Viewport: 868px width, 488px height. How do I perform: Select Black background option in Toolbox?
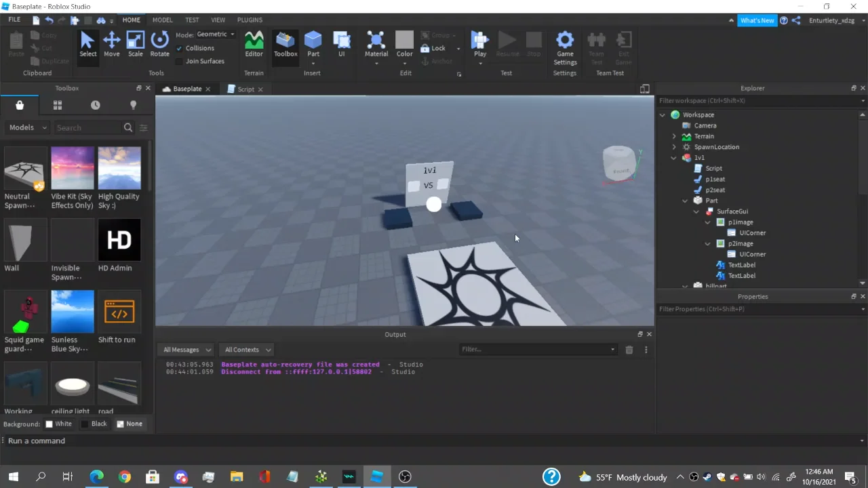coord(94,424)
